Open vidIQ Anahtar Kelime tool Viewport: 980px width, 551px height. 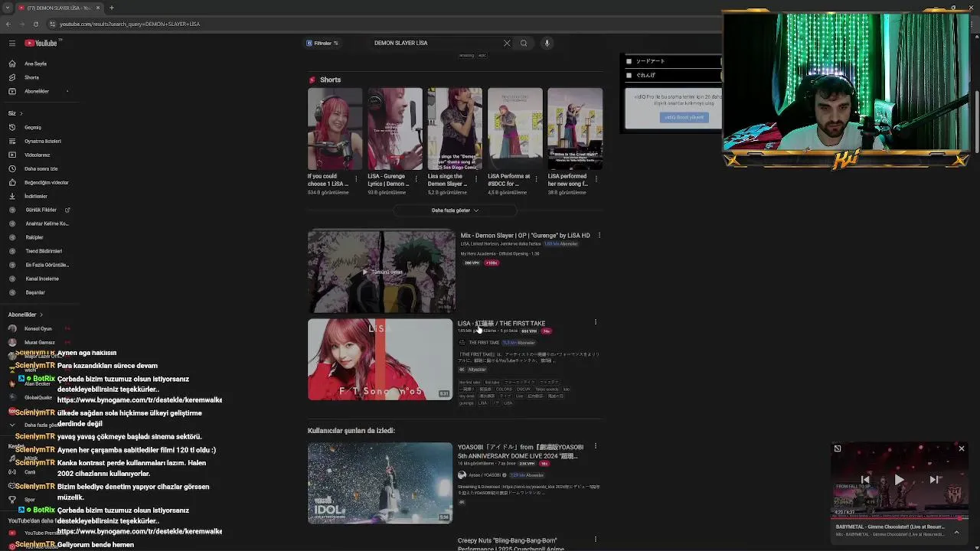[x=47, y=223]
